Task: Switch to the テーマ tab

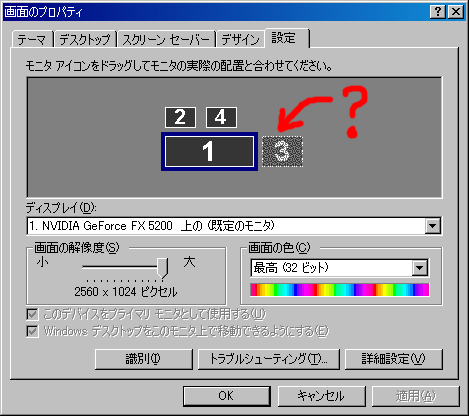Action: 32,40
